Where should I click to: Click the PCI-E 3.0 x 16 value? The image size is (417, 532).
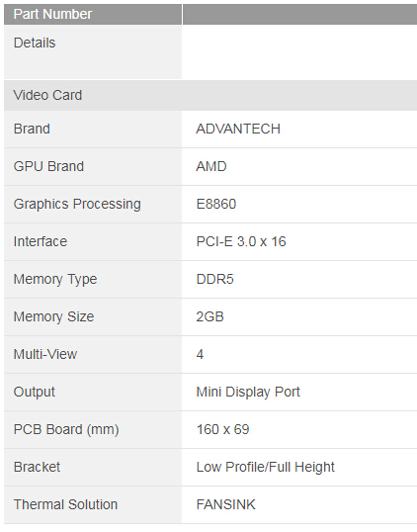(x=241, y=242)
